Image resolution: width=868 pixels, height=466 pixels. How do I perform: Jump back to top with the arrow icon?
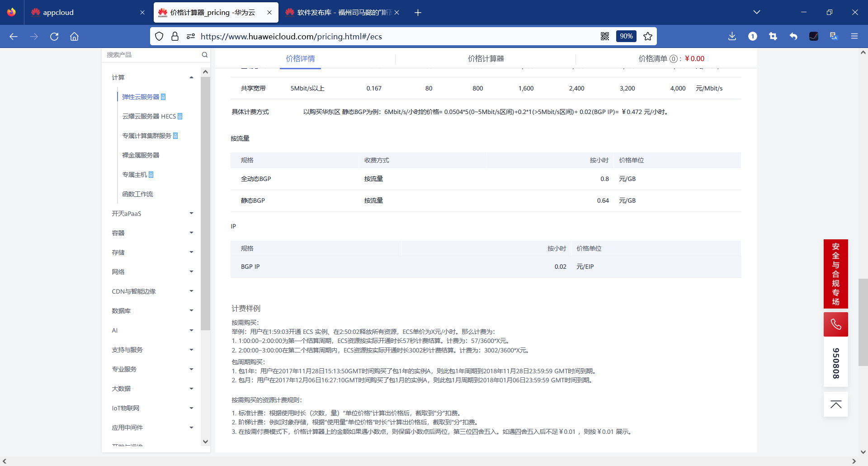point(836,404)
